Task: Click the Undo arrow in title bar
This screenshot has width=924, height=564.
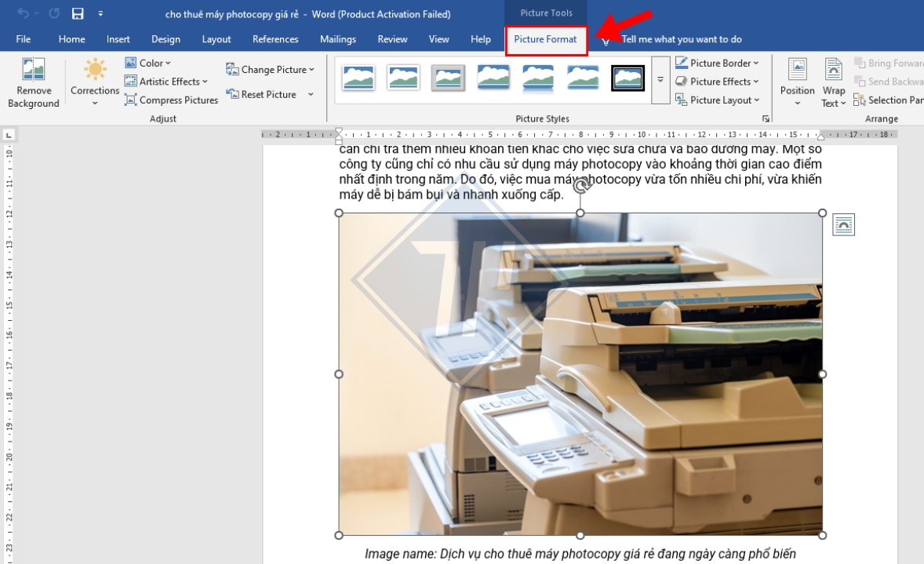Action: coord(24,14)
